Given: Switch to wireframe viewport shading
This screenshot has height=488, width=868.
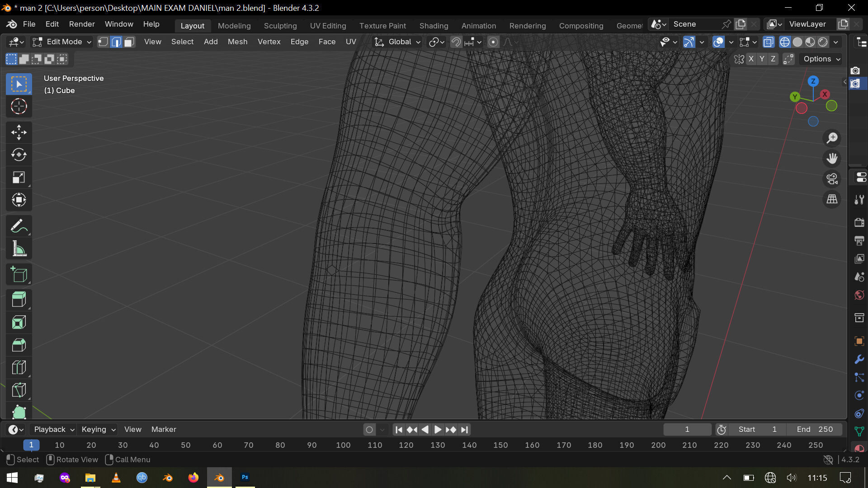Looking at the screenshot, I should (785, 42).
